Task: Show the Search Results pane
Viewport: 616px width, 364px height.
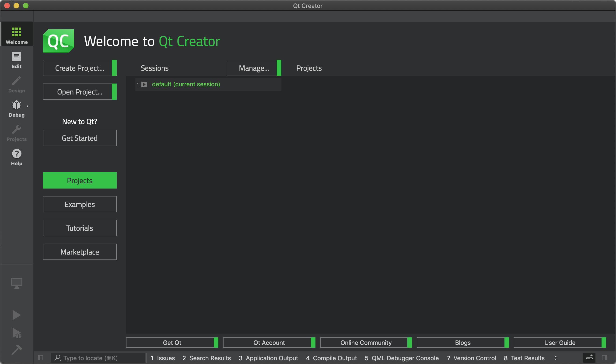Action: 207,358
